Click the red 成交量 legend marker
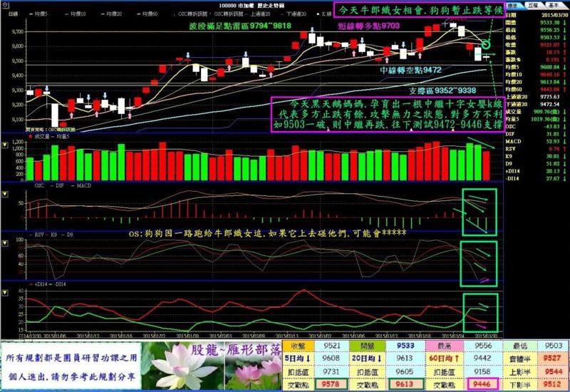The image size is (570, 392). [x=29, y=135]
